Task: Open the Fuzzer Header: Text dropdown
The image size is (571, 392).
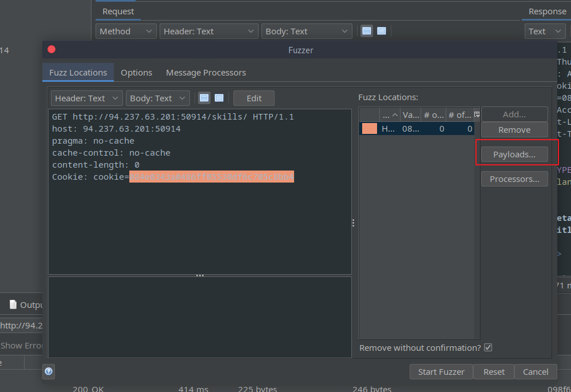Action: 86,98
